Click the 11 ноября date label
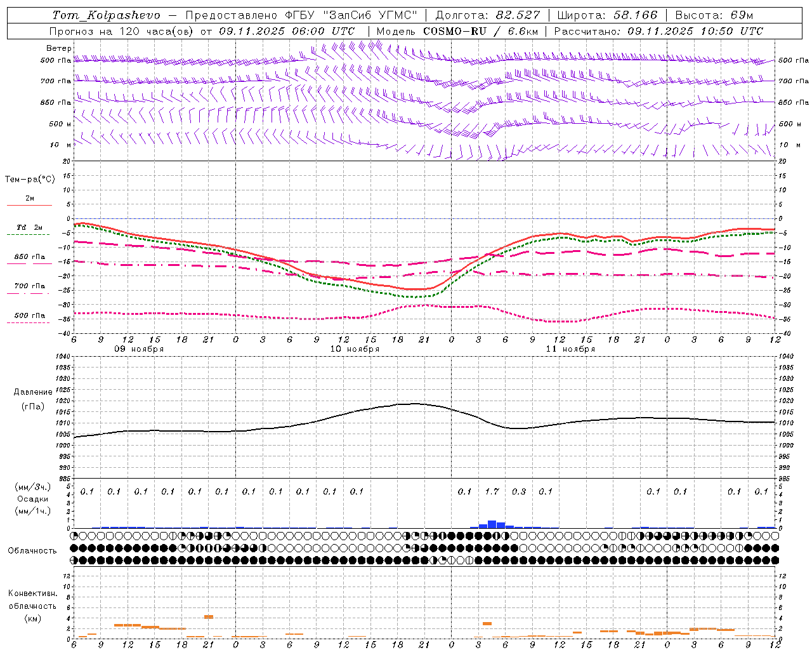Screen dimensions: 812x650 tap(570, 349)
